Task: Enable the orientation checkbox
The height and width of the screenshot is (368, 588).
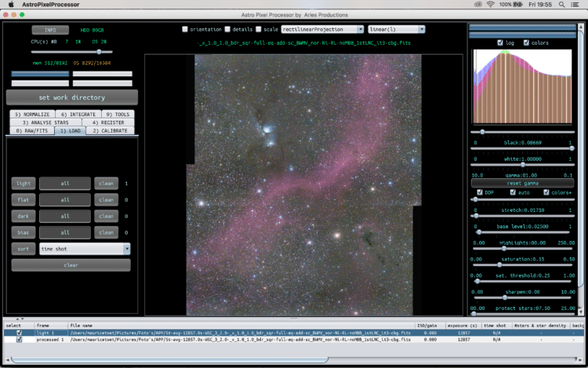Action: (185, 29)
